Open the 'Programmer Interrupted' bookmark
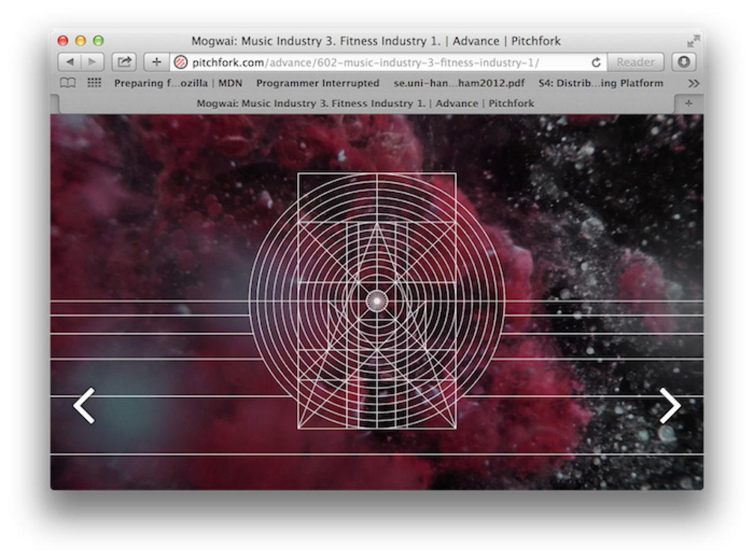The height and width of the screenshot is (560, 754). pos(318,83)
